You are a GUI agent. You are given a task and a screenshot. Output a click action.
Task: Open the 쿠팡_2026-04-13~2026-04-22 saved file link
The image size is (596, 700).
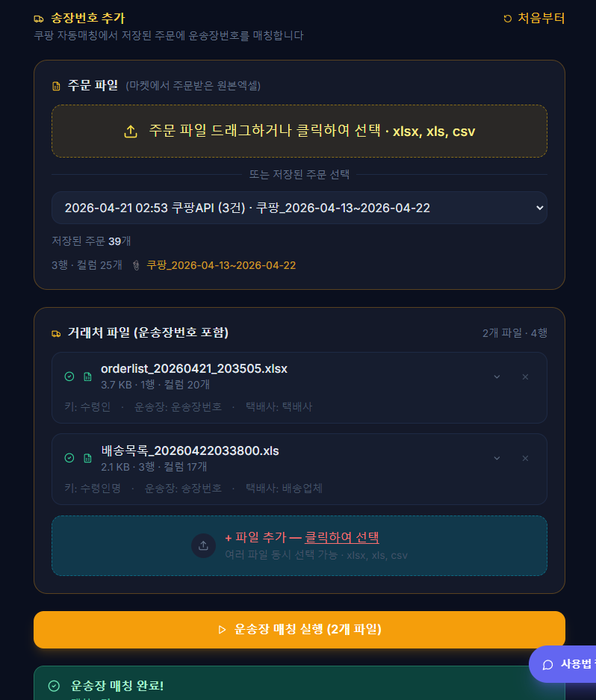point(221,265)
